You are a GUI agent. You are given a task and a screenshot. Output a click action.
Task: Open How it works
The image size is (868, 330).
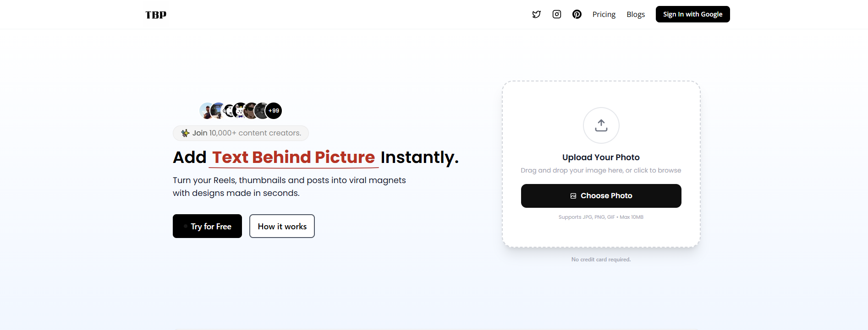(282, 226)
